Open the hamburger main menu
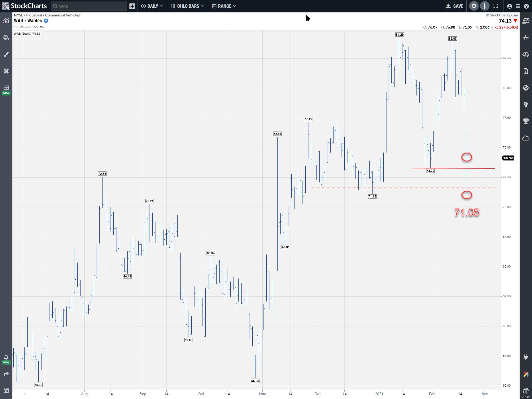Image resolution: width=532 pixels, height=399 pixels. click(518, 6)
